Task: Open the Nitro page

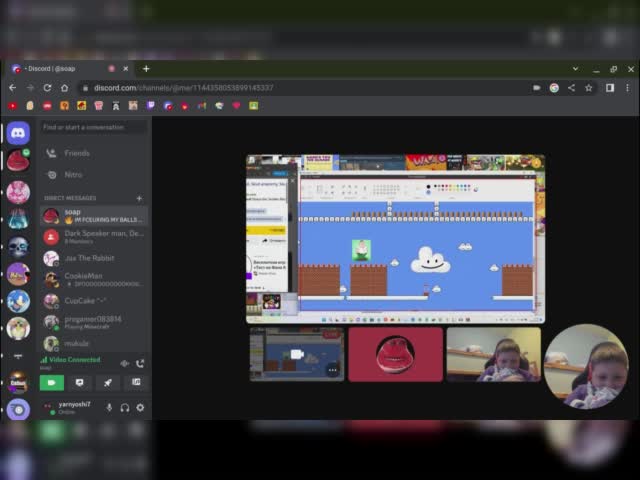Action: click(x=94, y=175)
